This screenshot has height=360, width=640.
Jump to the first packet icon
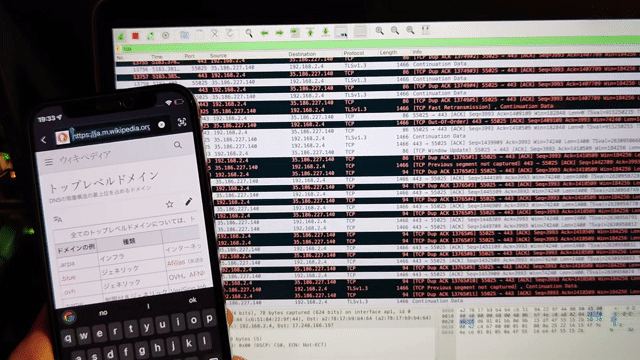(310, 32)
